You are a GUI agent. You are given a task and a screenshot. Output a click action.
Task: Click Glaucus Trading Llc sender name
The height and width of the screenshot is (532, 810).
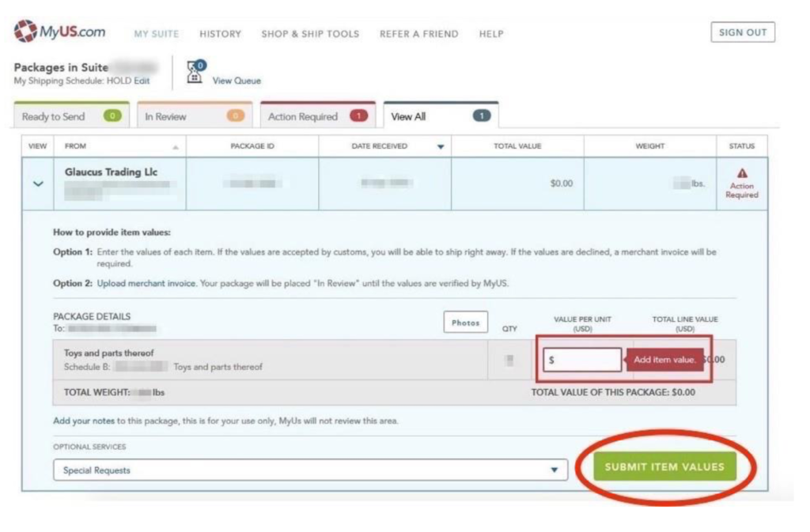(x=111, y=172)
